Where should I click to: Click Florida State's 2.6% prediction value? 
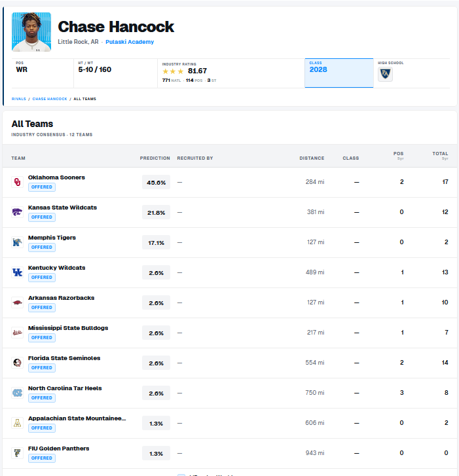click(x=156, y=363)
